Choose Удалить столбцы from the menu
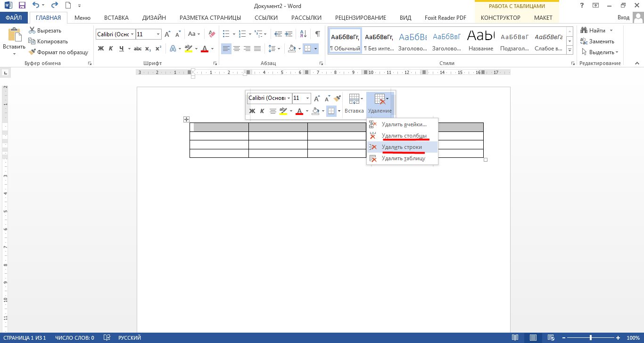 tap(402, 136)
